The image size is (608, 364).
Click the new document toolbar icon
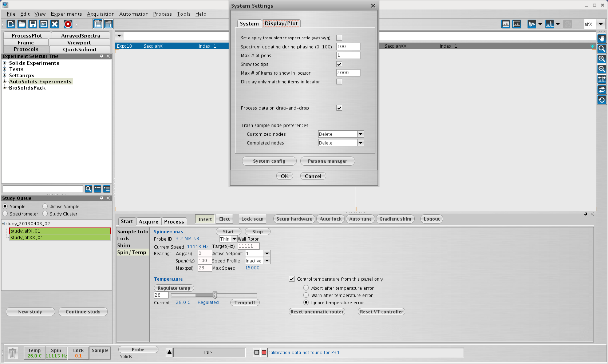click(11, 24)
